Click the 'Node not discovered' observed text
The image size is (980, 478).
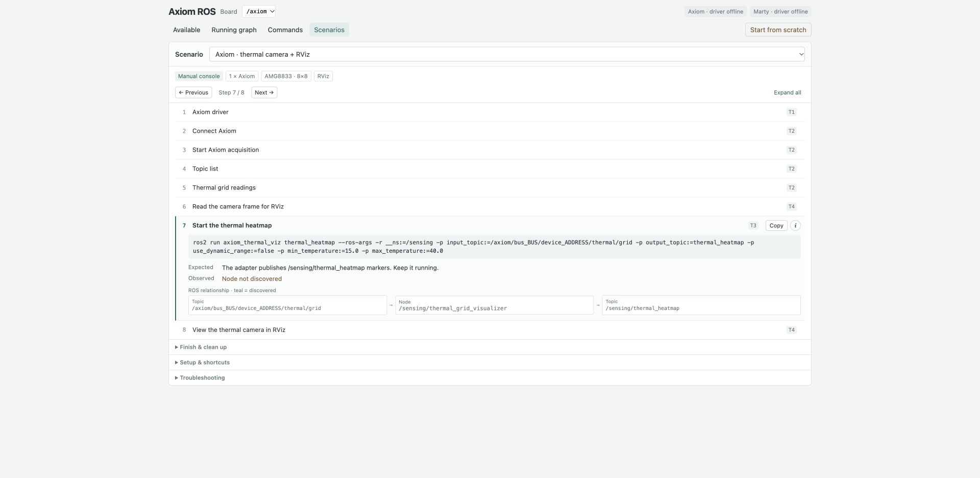click(x=252, y=279)
